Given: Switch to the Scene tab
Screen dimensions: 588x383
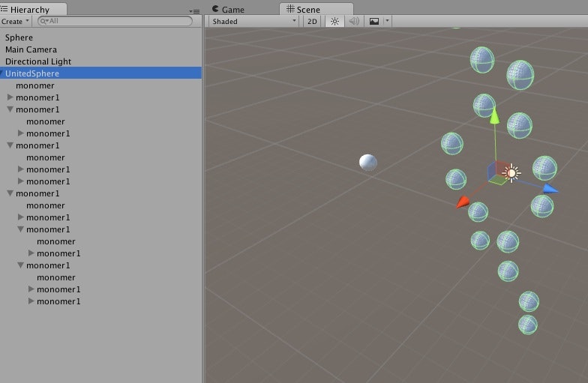Looking at the screenshot, I should pyautogui.click(x=316, y=9).
